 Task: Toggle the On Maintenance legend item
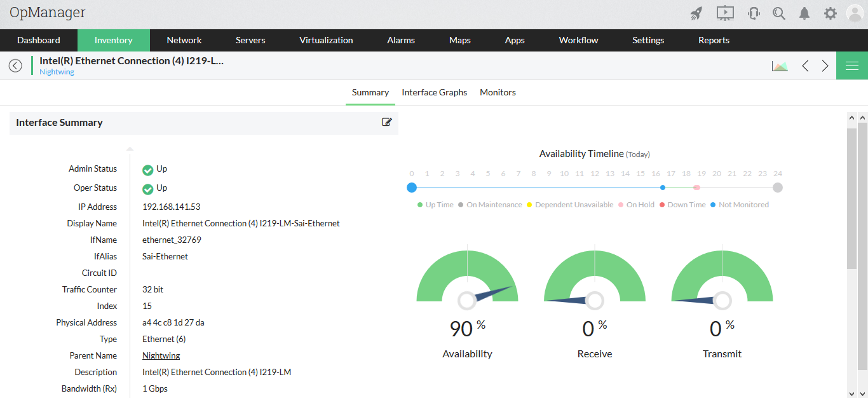pos(490,205)
